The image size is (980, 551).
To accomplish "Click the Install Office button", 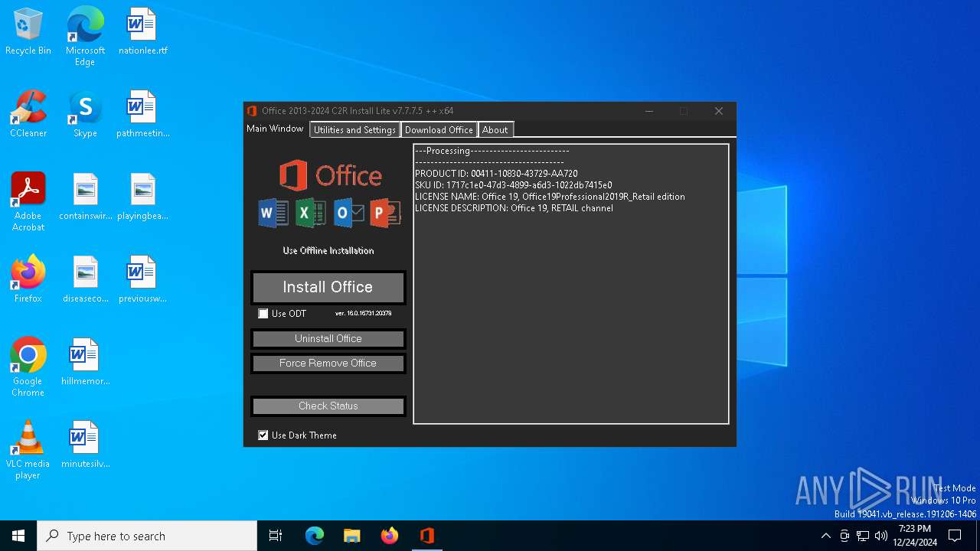I will (328, 288).
